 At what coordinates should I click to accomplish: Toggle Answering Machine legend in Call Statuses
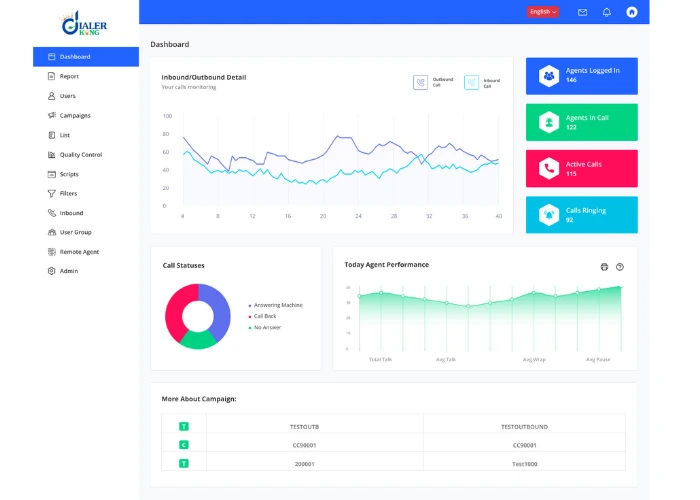click(x=275, y=305)
